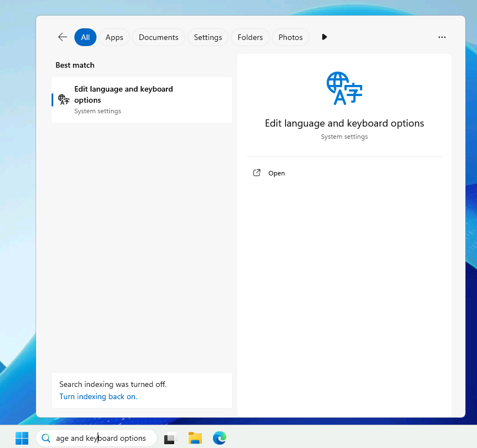Filter results by Documents
This screenshot has height=448, width=477.
coord(159,37)
